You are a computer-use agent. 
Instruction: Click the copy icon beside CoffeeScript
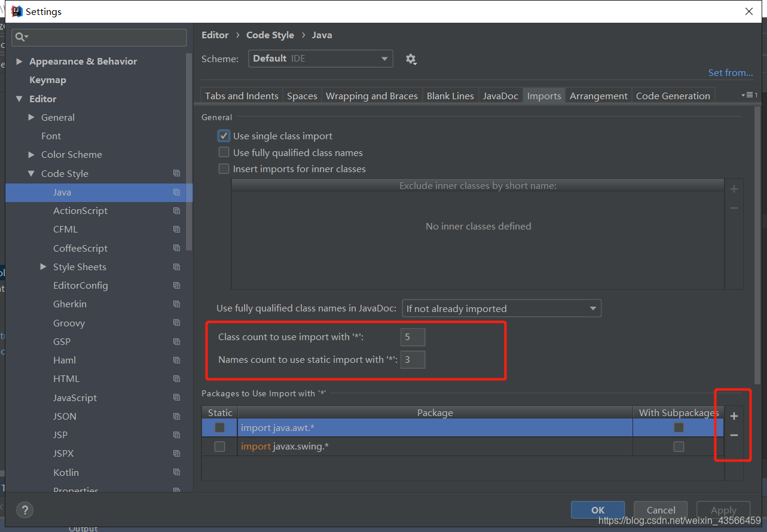176,248
